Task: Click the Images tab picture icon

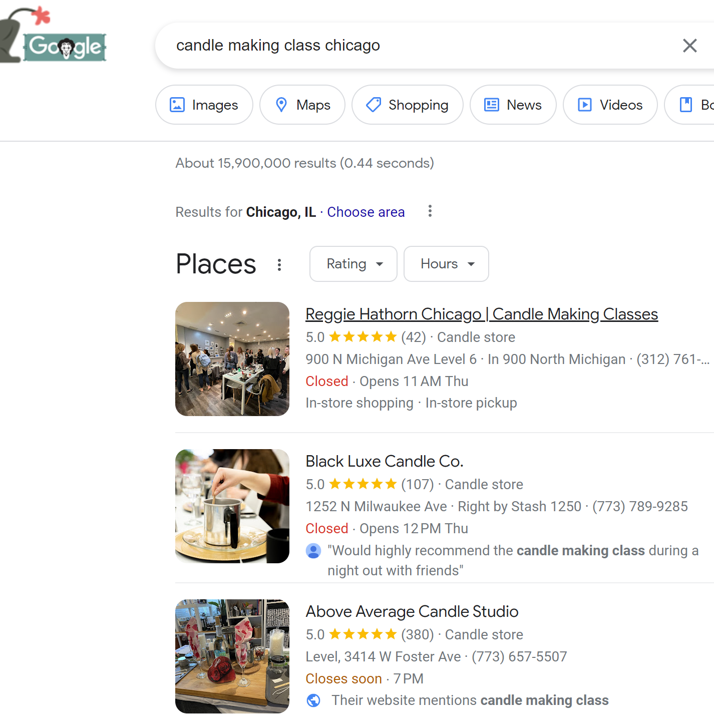Action: coord(177,105)
